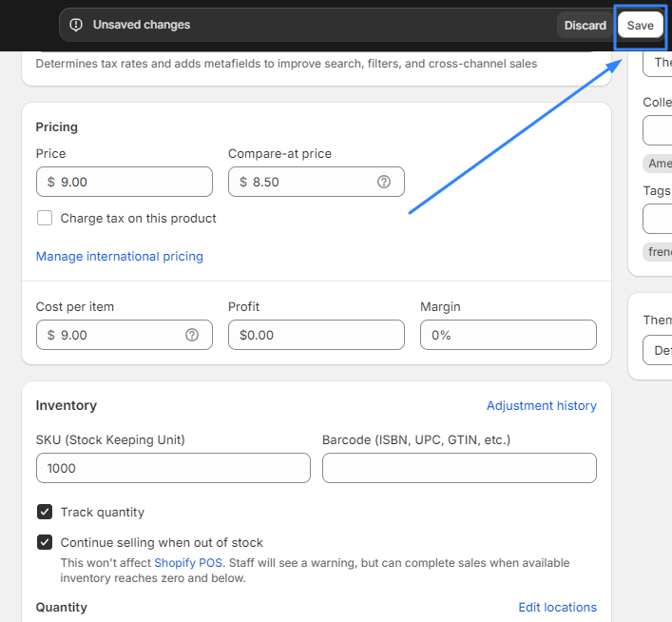Viewport: 672px width, 622px height.
Task: Open the Adjustment history link
Action: click(541, 405)
